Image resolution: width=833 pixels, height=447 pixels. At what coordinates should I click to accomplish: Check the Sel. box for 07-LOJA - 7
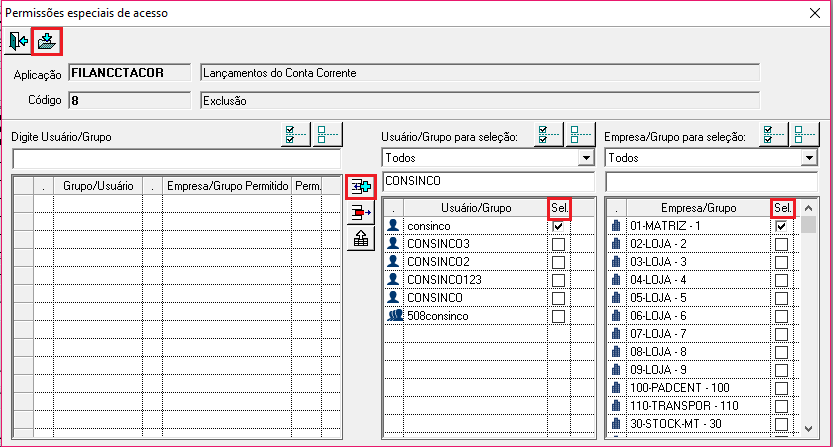click(x=781, y=334)
